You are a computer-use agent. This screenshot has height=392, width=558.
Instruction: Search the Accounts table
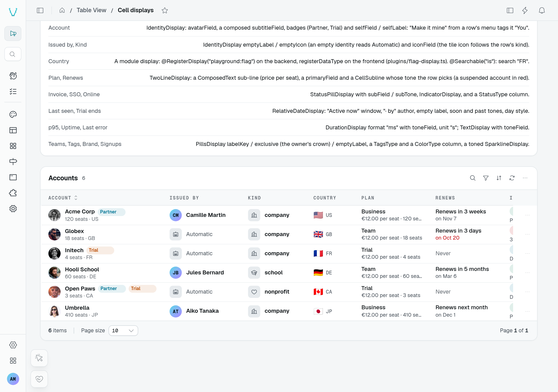[473, 178]
